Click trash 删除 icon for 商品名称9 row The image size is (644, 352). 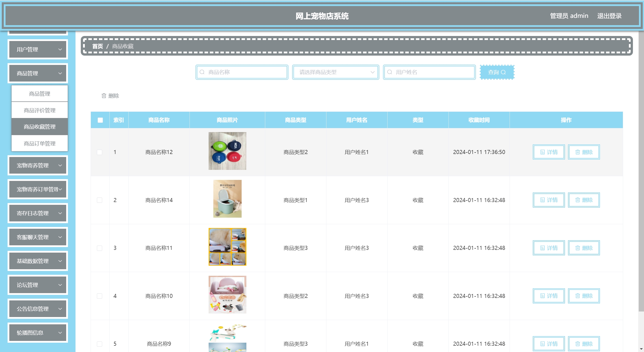[578, 344]
